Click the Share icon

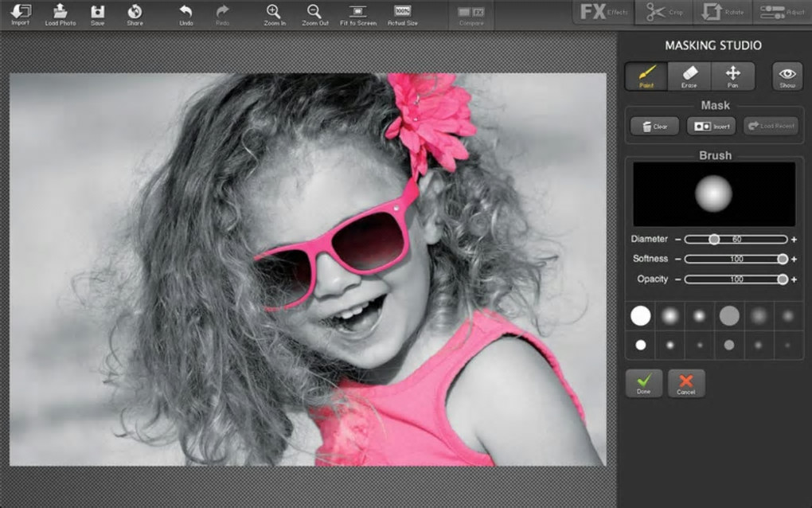(135, 14)
